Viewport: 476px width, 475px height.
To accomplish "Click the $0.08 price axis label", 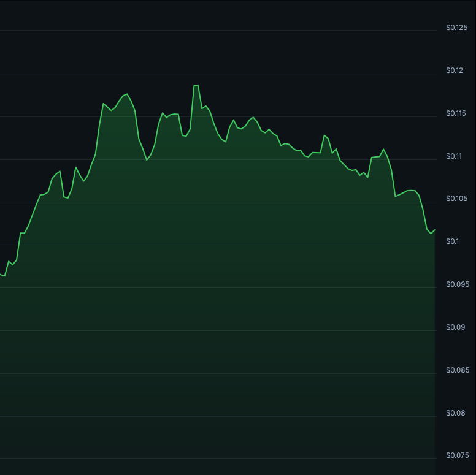I will [455, 413].
